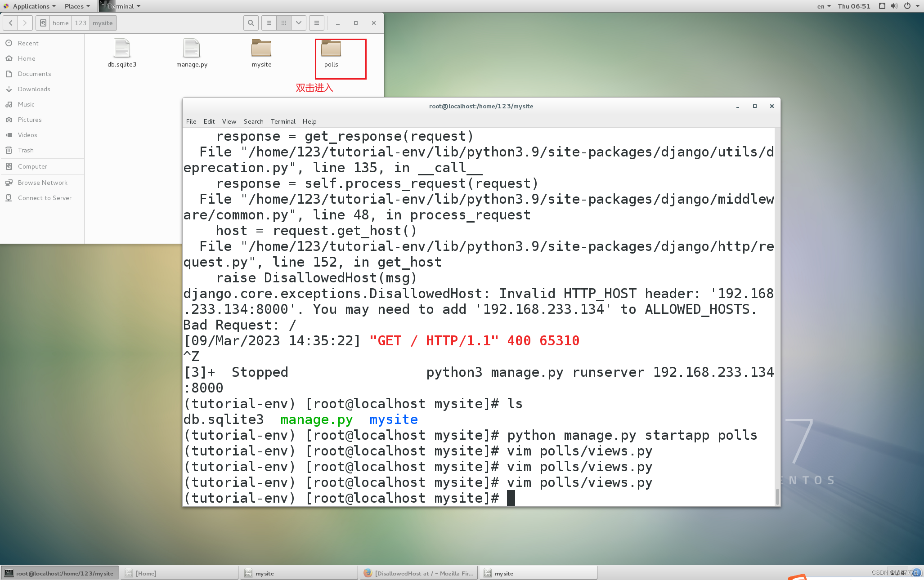Click the volume speaker icon in top bar
The height and width of the screenshot is (580, 924).
pos(894,6)
